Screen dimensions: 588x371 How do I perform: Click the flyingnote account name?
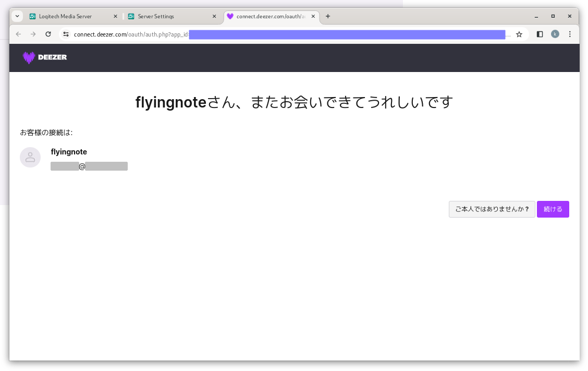point(69,152)
